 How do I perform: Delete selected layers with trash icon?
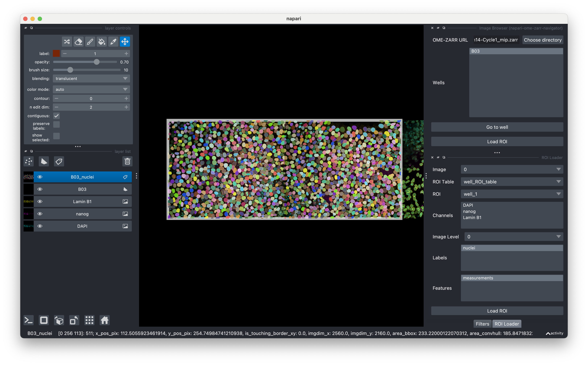click(127, 161)
